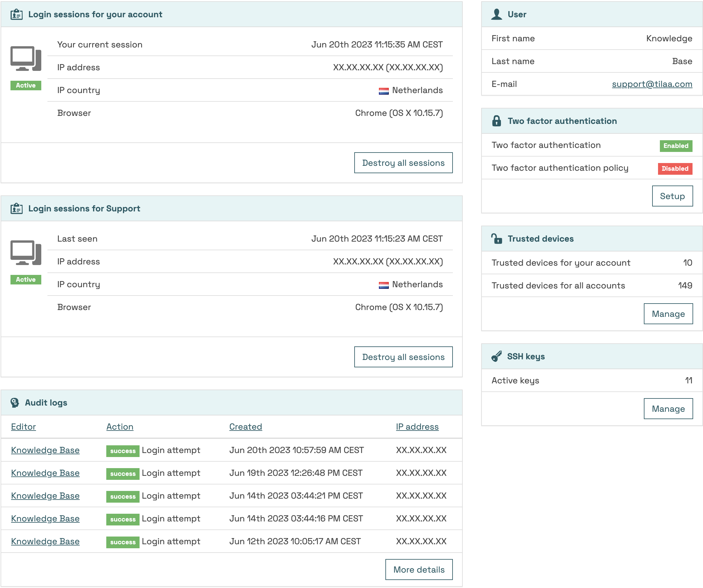Click the count '149' for all accounts trusted devices
The image size is (703, 588).
click(685, 285)
